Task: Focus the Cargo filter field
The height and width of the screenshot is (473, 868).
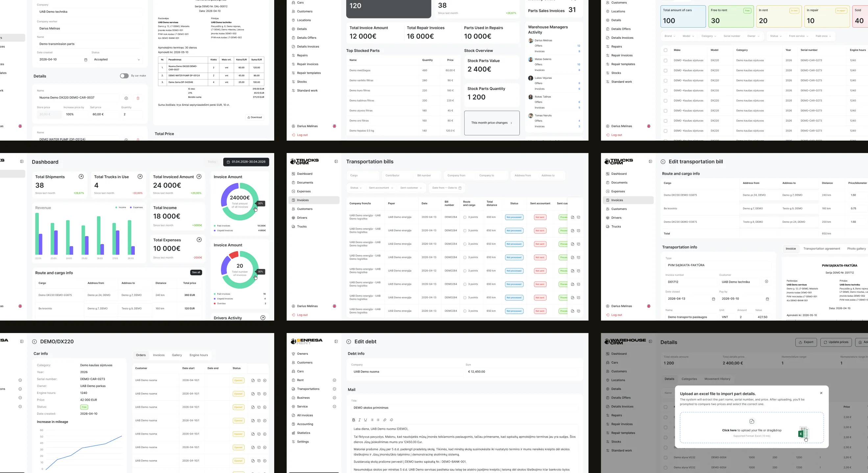Action: pyautogui.click(x=363, y=175)
